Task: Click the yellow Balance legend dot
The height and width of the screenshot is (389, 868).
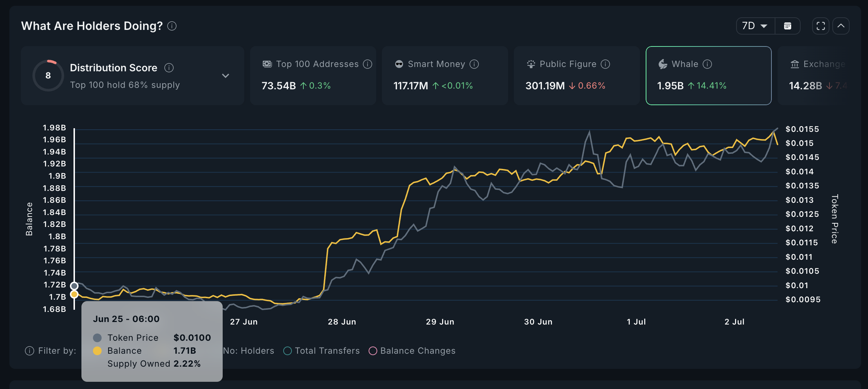Action: [97, 350]
